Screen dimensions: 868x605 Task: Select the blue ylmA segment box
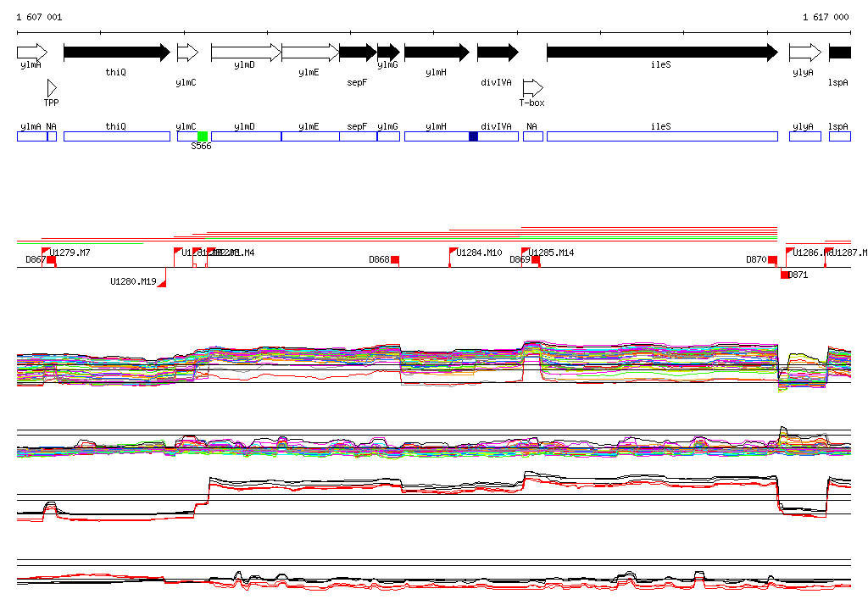tap(32, 136)
